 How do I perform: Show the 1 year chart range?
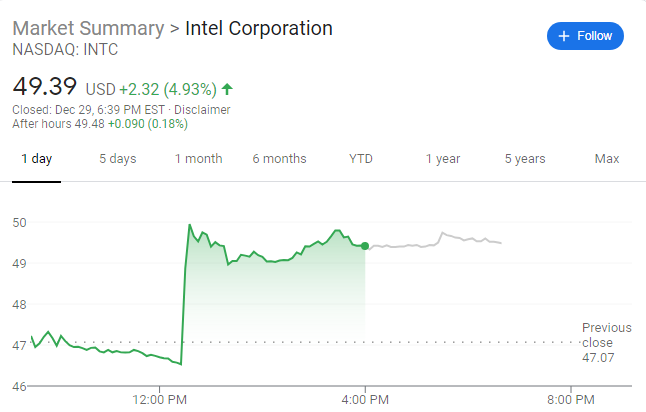coord(442,159)
